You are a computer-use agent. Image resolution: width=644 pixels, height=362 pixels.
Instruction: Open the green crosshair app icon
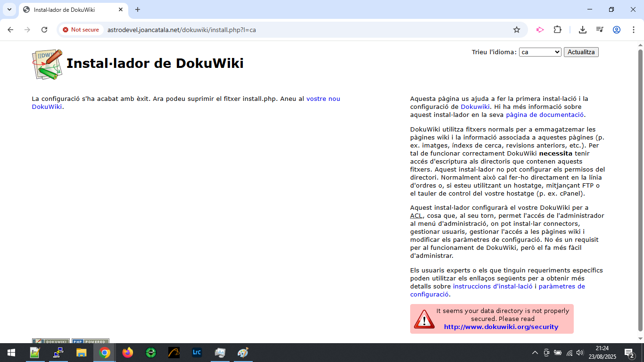click(151, 353)
